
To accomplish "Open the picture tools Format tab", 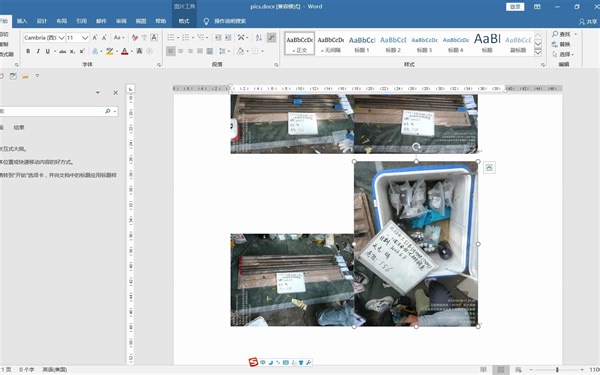I will click(184, 21).
